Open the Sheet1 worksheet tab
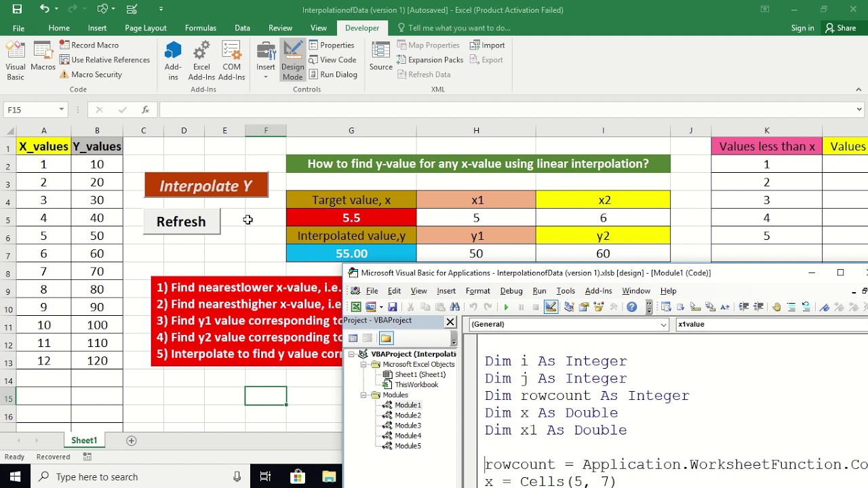 click(84, 441)
